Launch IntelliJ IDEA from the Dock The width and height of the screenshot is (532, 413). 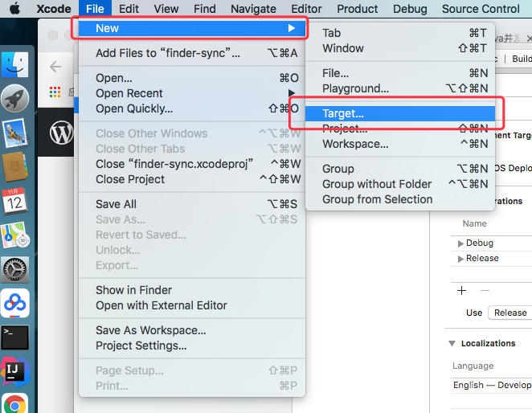pyautogui.click(x=14, y=370)
